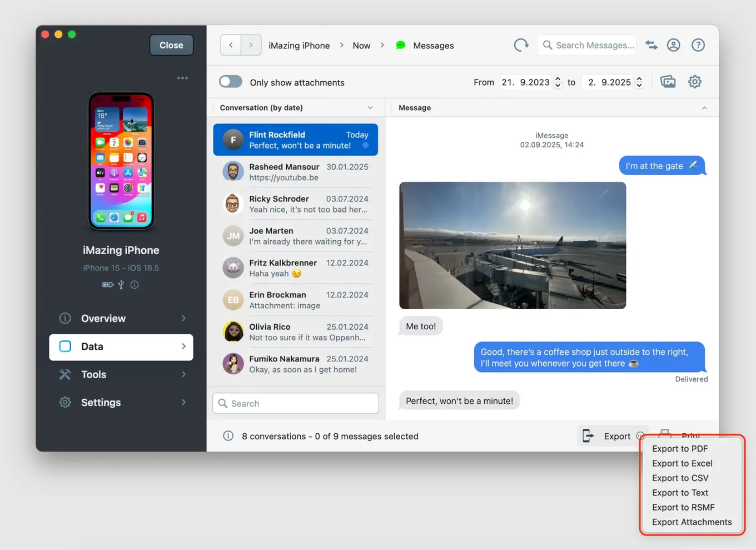
Task: Select the Erin Brockman conversation
Action: [296, 300]
